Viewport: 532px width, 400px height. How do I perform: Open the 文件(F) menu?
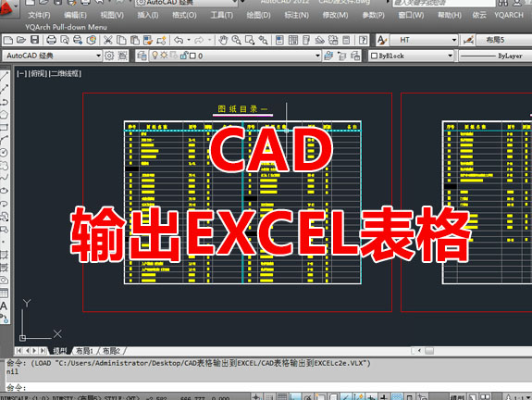[x=39, y=16]
